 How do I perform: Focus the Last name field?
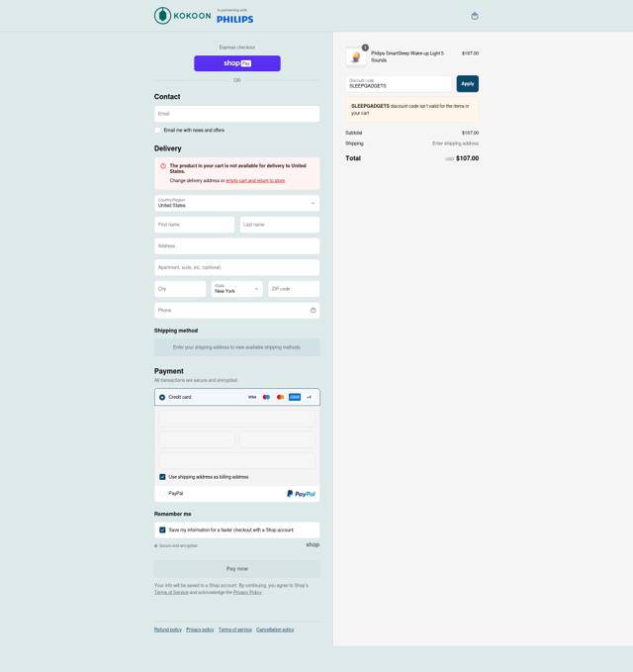tap(280, 225)
